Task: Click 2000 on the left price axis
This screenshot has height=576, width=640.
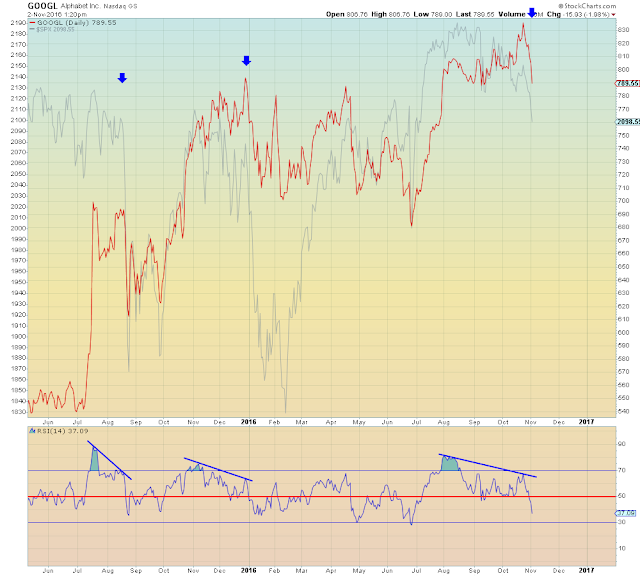Action: coord(18,228)
